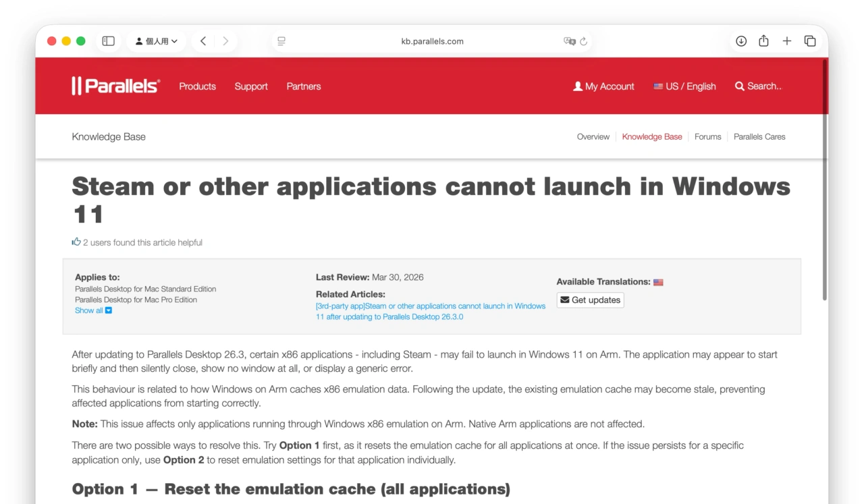The height and width of the screenshot is (504, 864).
Task: Open the US / English language selector
Action: (x=684, y=86)
